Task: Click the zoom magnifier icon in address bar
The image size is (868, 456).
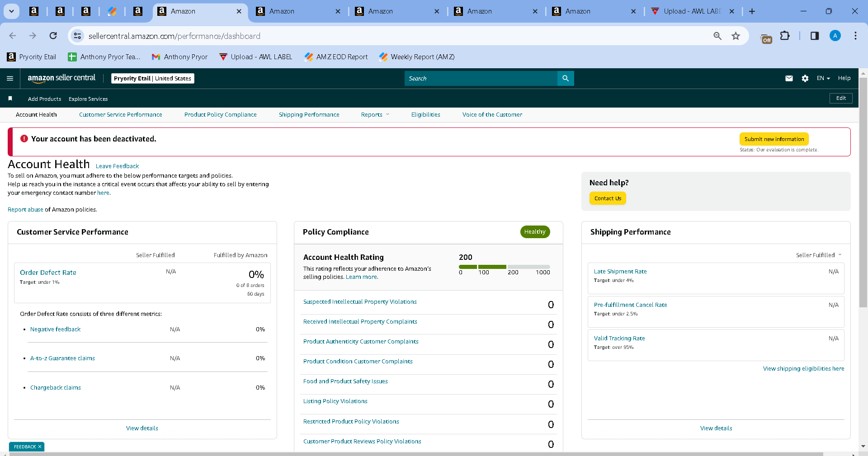Action: coord(717,36)
